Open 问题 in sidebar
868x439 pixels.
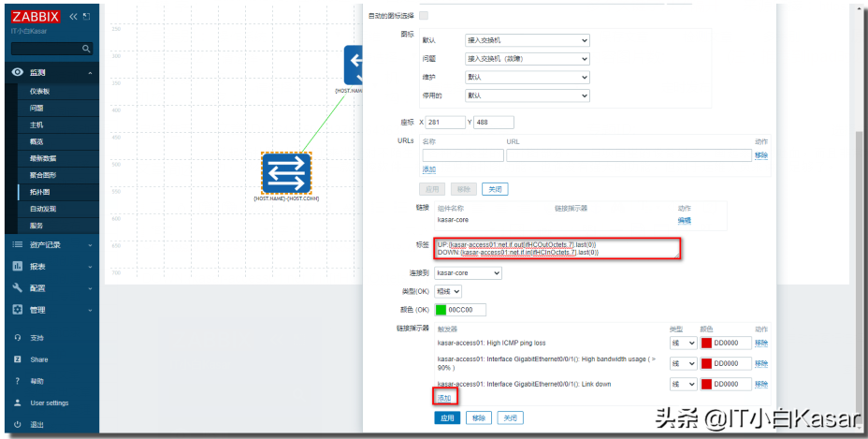point(36,108)
